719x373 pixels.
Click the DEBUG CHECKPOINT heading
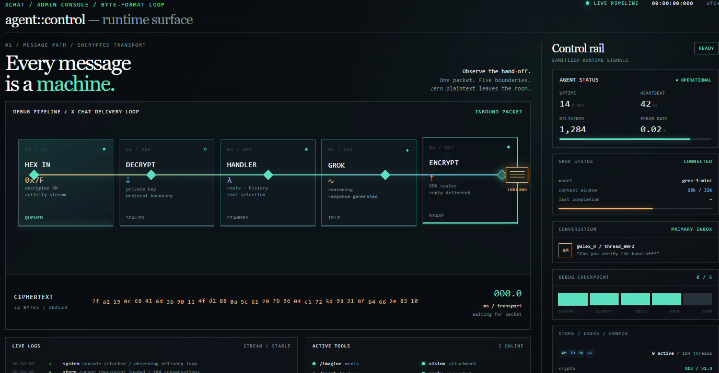click(x=583, y=277)
